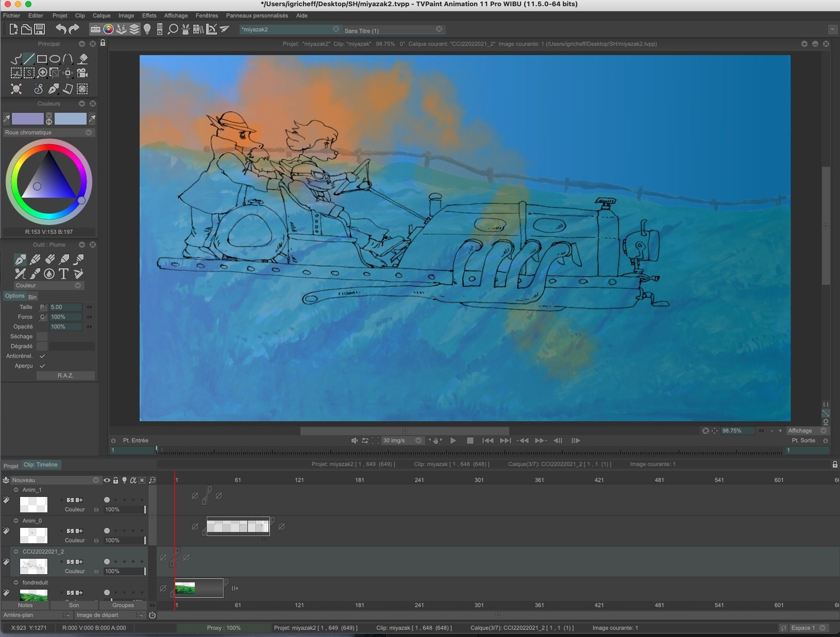Image resolution: width=840 pixels, height=637 pixels.
Task: Click the Groupes button
Action: pyautogui.click(x=123, y=605)
